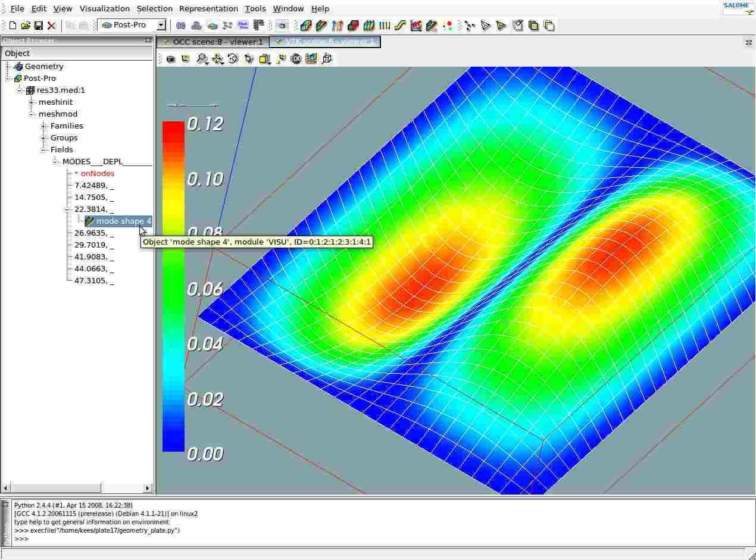Open the Window menu
The width and height of the screenshot is (756, 560).
pyautogui.click(x=288, y=8)
